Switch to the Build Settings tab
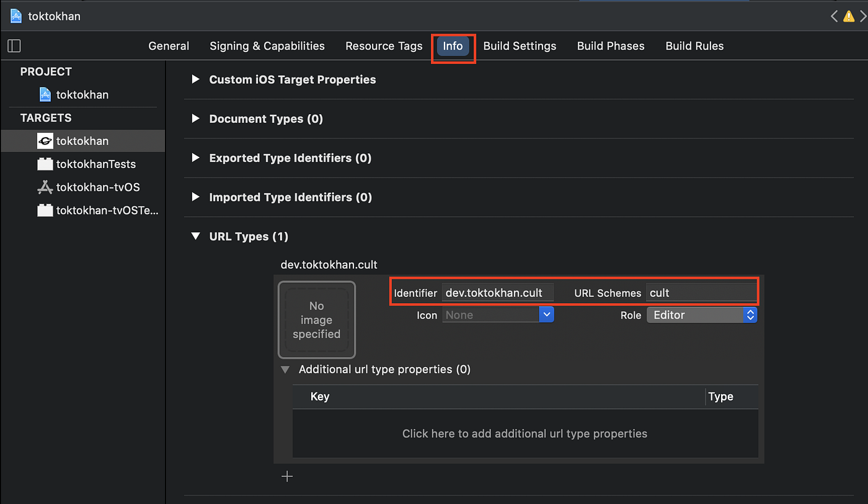Image resolution: width=868 pixels, height=504 pixels. [520, 46]
